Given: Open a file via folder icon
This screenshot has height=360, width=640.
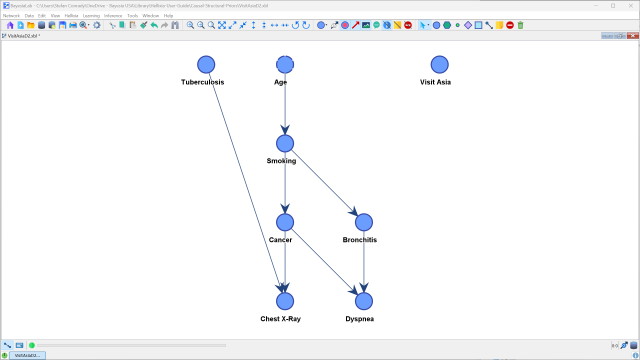Looking at the screenshot, I should 31,25.
